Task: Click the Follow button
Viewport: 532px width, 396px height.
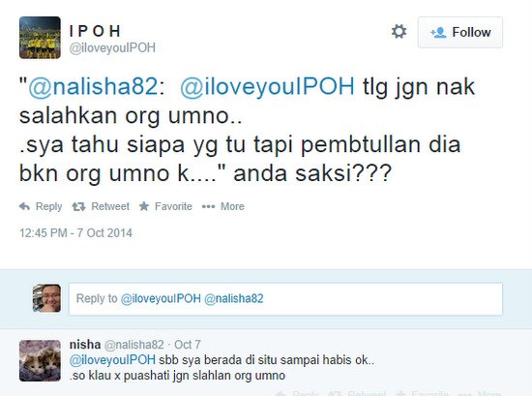Action: point(460,32)
